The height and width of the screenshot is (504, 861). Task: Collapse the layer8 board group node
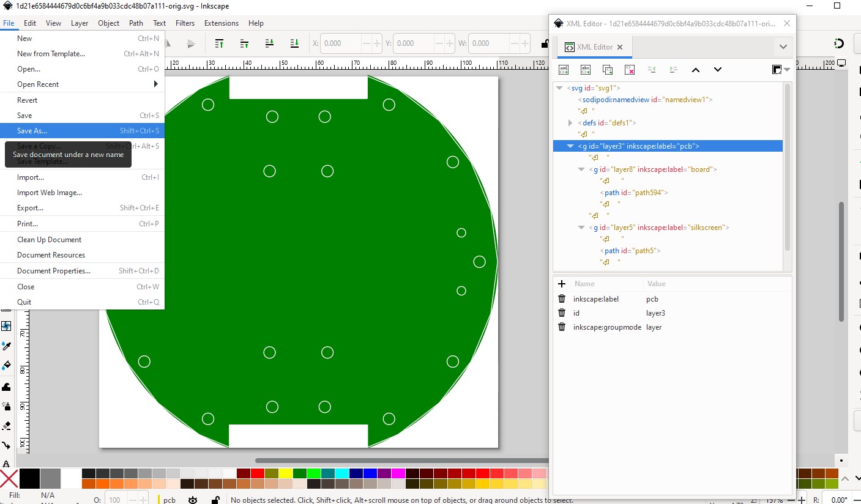581,169
